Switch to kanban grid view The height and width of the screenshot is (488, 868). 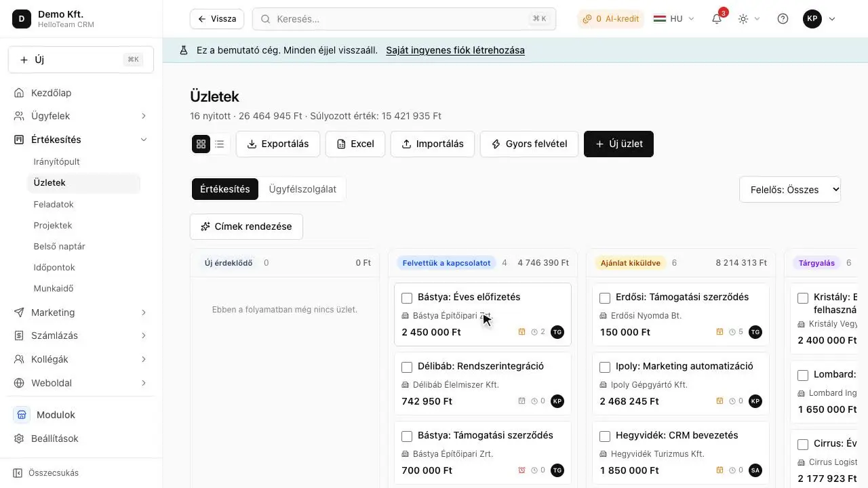pos(201,144)
